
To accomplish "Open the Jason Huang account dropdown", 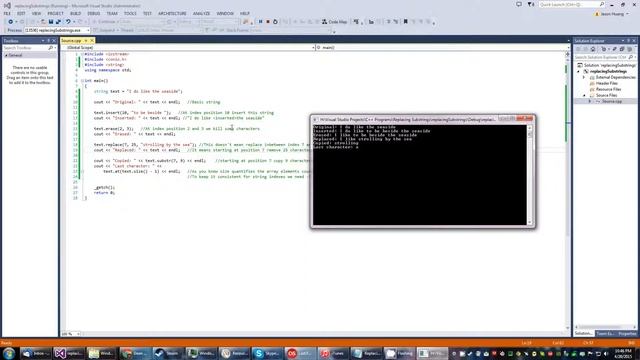I will (x=611, y=13).
